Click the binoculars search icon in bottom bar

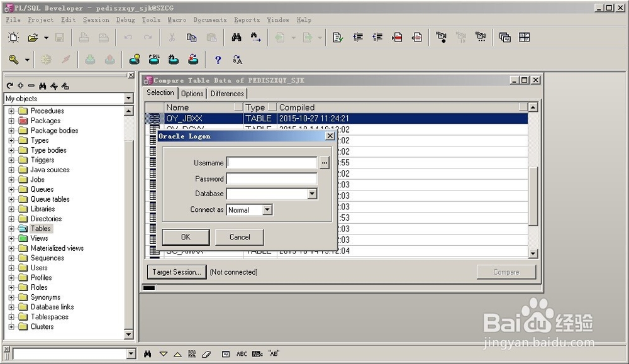pyautogui.click(x=148, y=354)
